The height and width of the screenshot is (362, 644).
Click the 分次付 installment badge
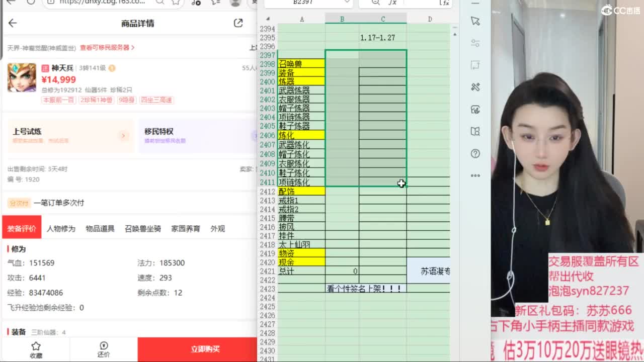(19, 203)
